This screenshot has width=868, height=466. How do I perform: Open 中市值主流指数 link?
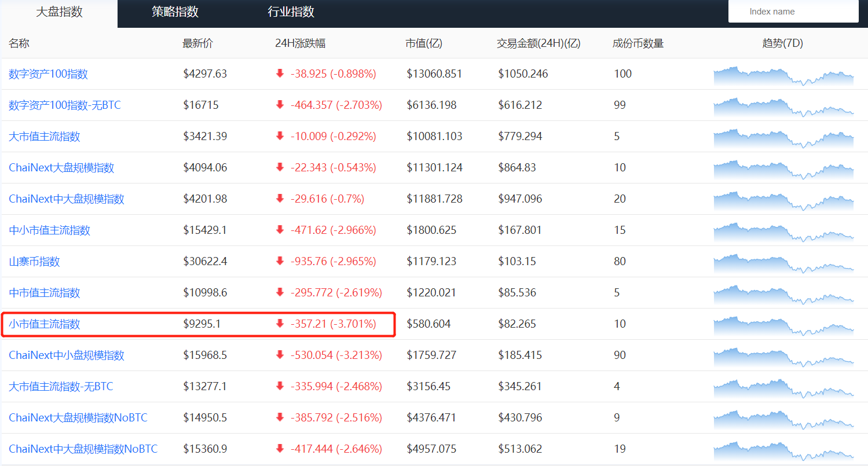point(45,293)
